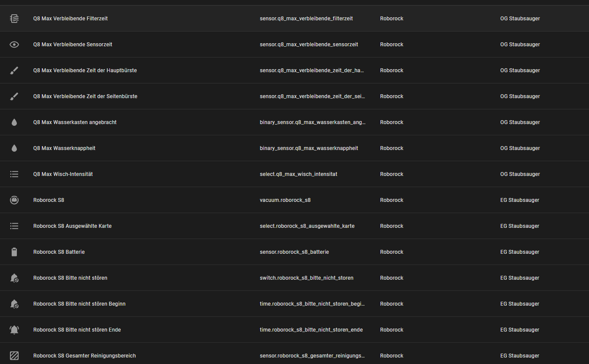Click the list icon for Q8 Max Wisch-Intensität
This screenshot has height=364, width=589.
[14, 174]
